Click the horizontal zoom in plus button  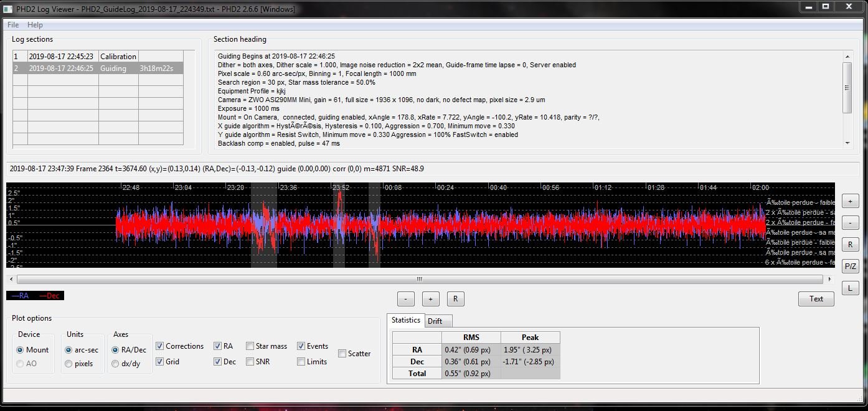tap(430, 299)
